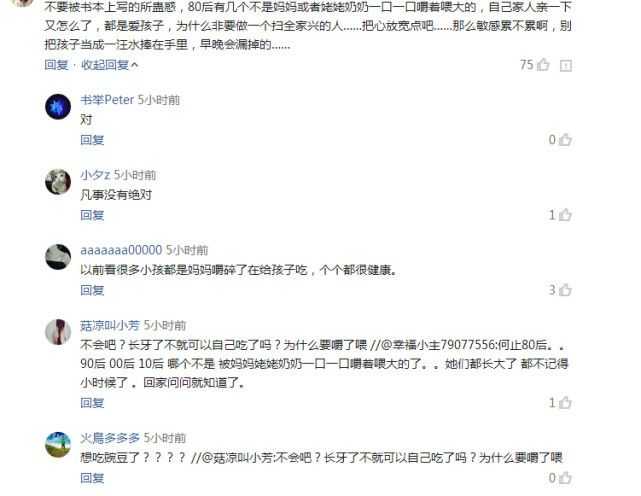Reply to 火鳥多多多's comment
Screen dimensions: 641x496
click(92, 478)
